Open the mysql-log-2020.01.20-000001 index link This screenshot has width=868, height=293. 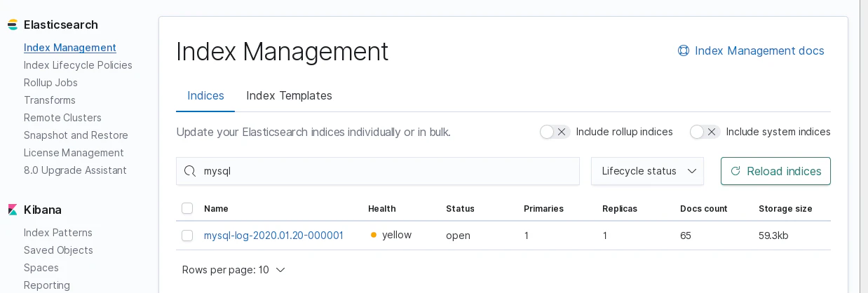click(273, 236)
